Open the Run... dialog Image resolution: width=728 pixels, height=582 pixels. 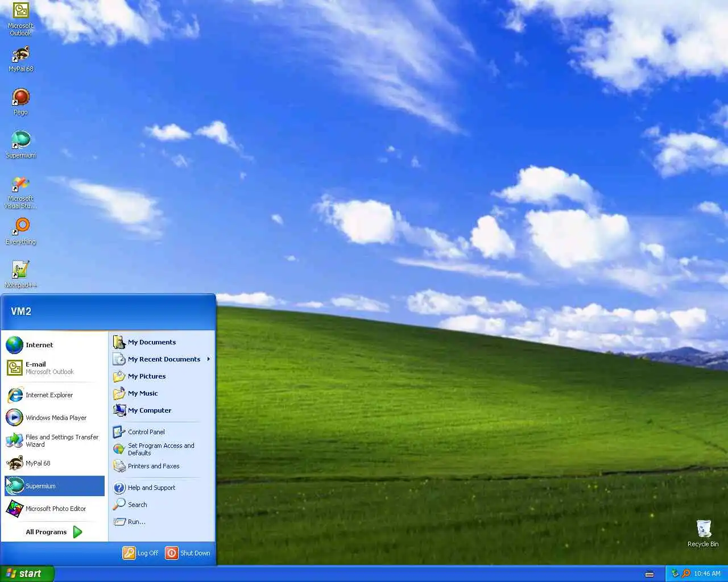[162, 522]
